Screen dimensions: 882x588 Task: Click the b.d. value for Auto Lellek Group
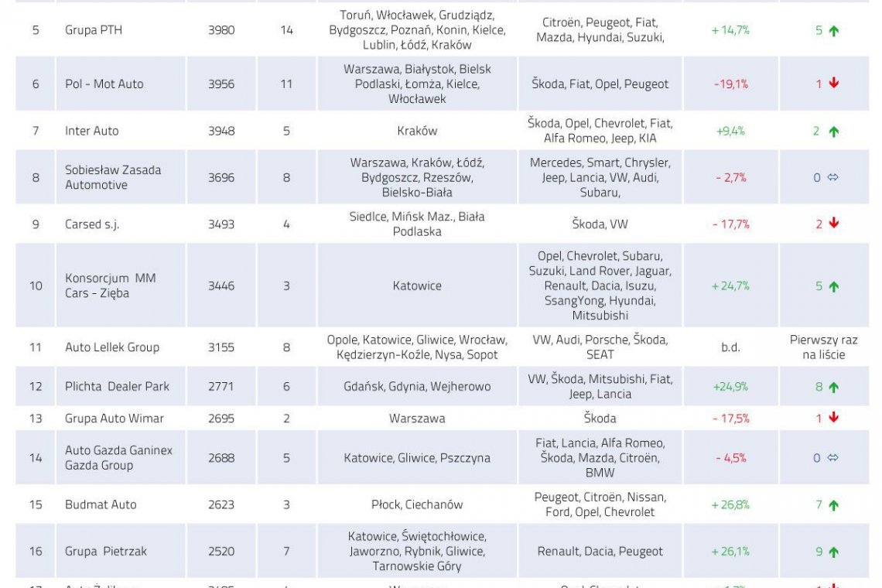pyautogui.click(x=730, y=347)
